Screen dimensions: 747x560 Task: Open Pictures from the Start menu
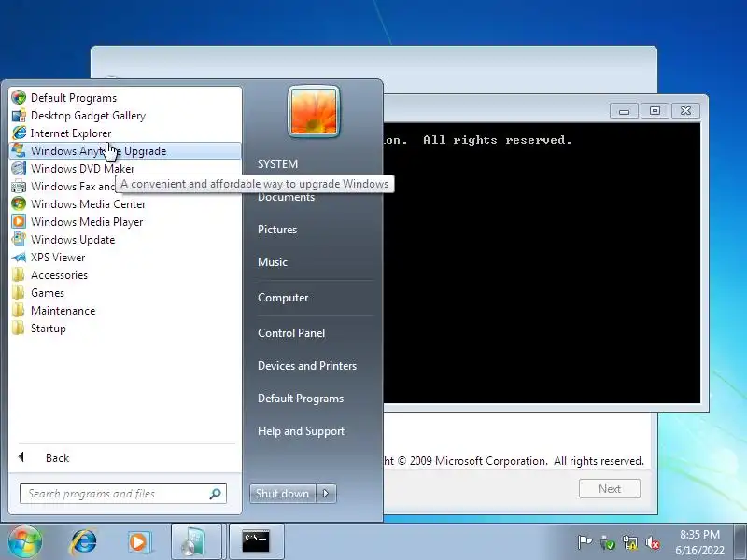(x=277, y=229)
